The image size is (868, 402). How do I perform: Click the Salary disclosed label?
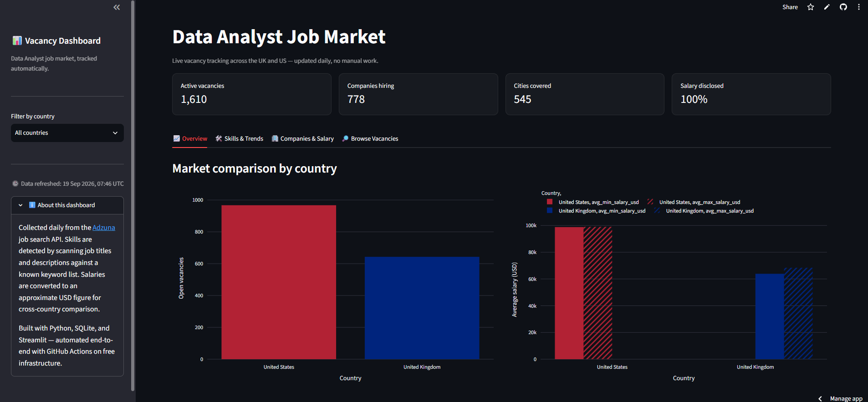pos(702,86)
